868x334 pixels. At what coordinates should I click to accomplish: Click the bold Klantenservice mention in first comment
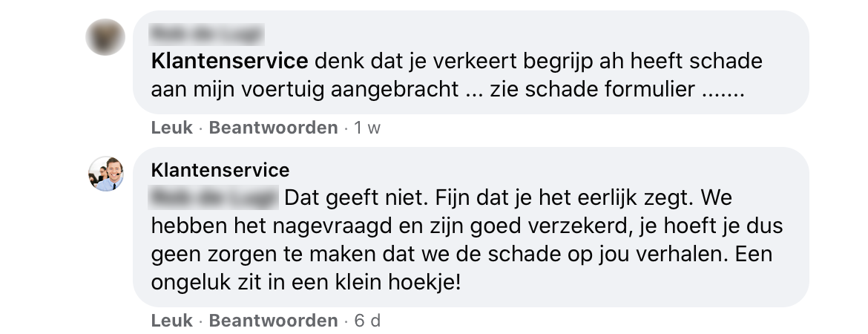pyautogui.click(x=228, y=60)
